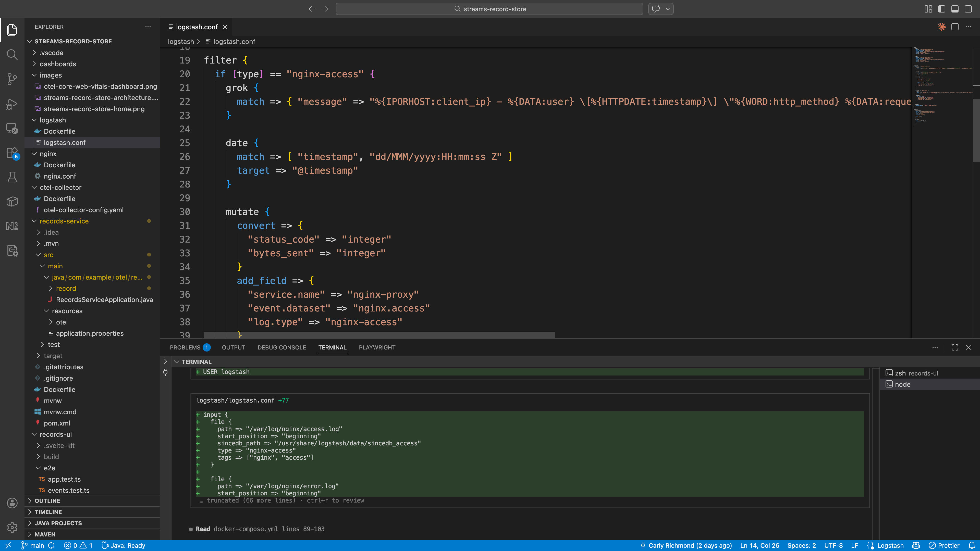Switch to the DEBUG CONSOLE tab
Image resolution: width=980 pixels, height=551 pixels.
click(x=281, y=347)
